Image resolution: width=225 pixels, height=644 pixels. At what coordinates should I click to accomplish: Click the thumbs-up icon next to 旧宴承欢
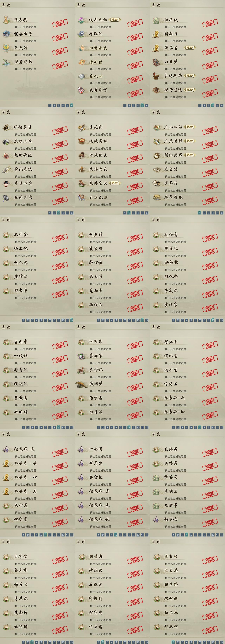(81, 48)
